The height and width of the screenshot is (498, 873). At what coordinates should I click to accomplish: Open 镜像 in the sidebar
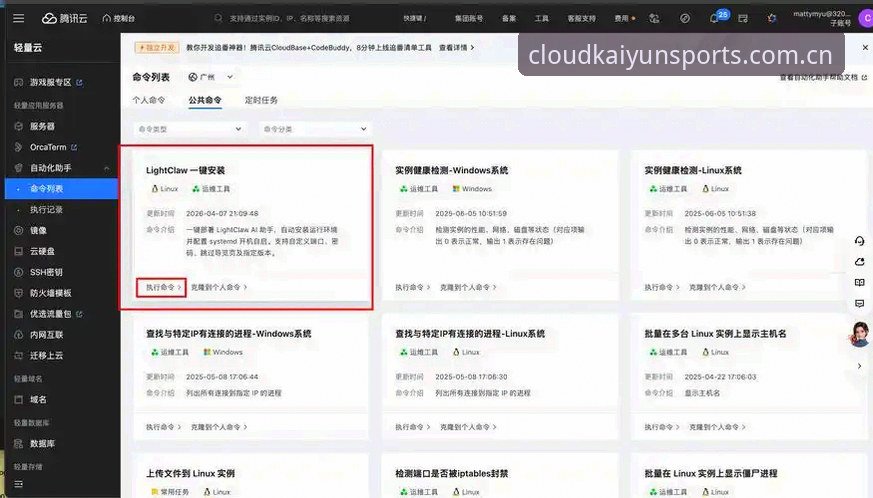(38, 230)
